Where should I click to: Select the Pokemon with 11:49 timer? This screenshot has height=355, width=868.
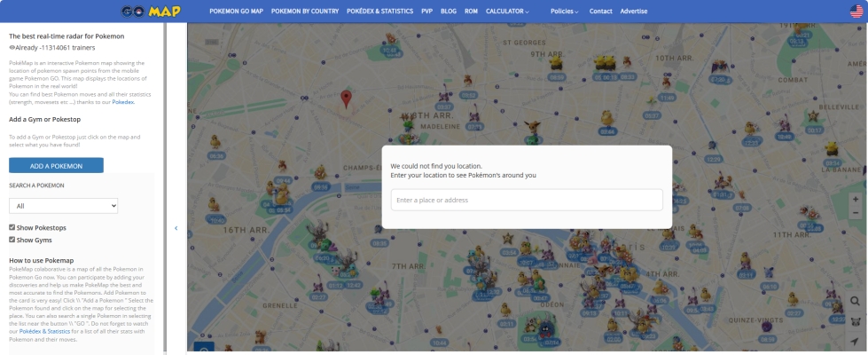point(667,90)
